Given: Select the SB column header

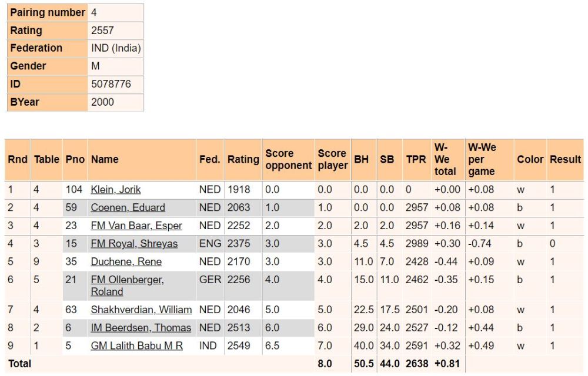Looking at the screenshot, I should click(387, 159).
